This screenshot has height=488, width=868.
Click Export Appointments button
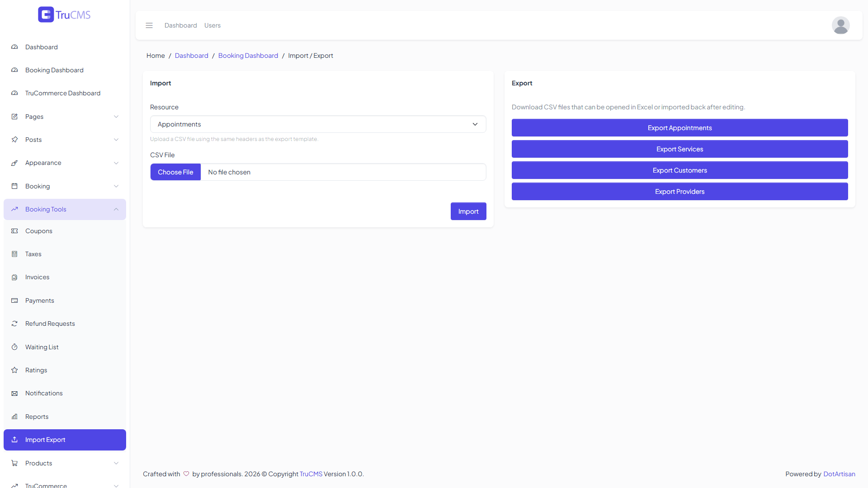[679, 128]
